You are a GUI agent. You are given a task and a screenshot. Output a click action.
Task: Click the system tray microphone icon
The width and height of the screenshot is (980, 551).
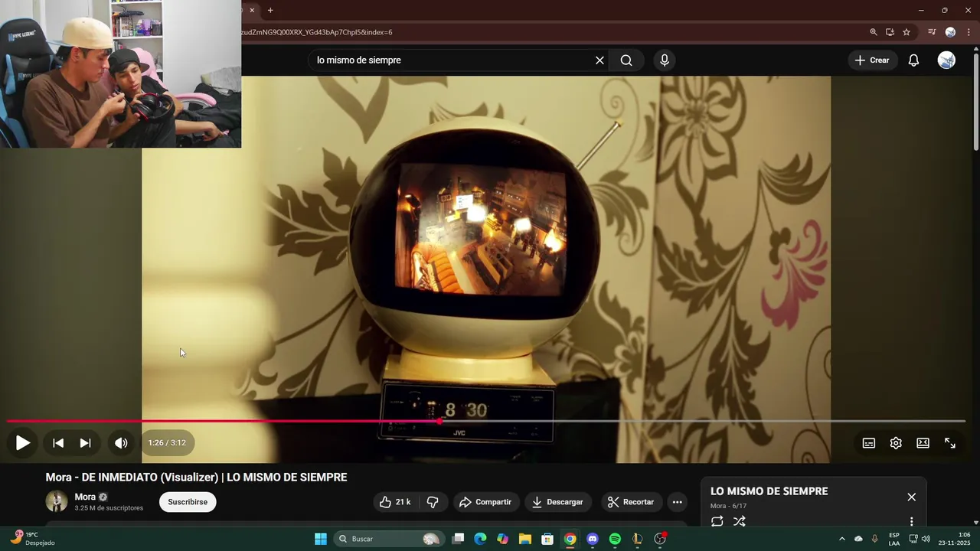pyautogui.click(x=875, y=539)
